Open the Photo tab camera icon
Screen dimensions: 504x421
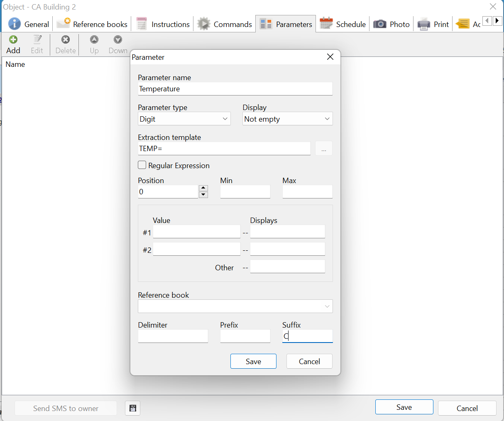pyautogui.click(x=379, y=24)
